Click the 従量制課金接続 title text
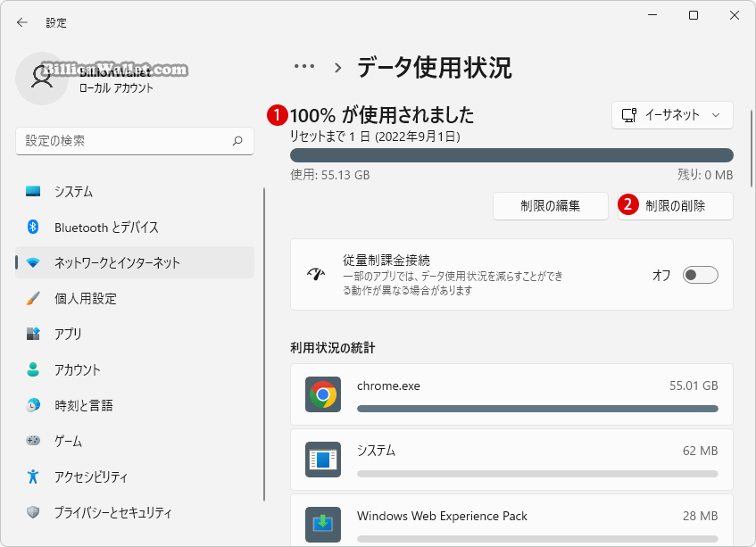 pyautogui.click(x=386, y=261)
